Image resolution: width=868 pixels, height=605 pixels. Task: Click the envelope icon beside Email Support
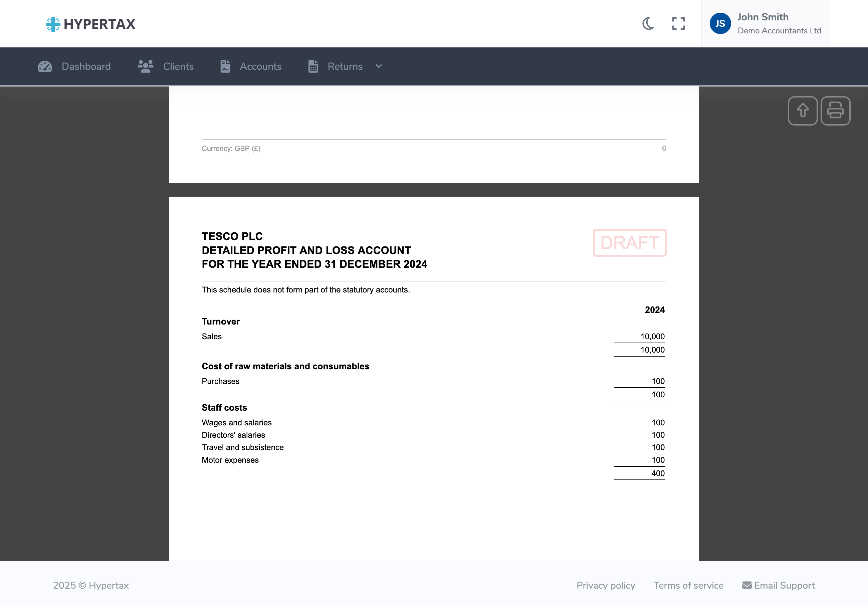coord(746,585)
